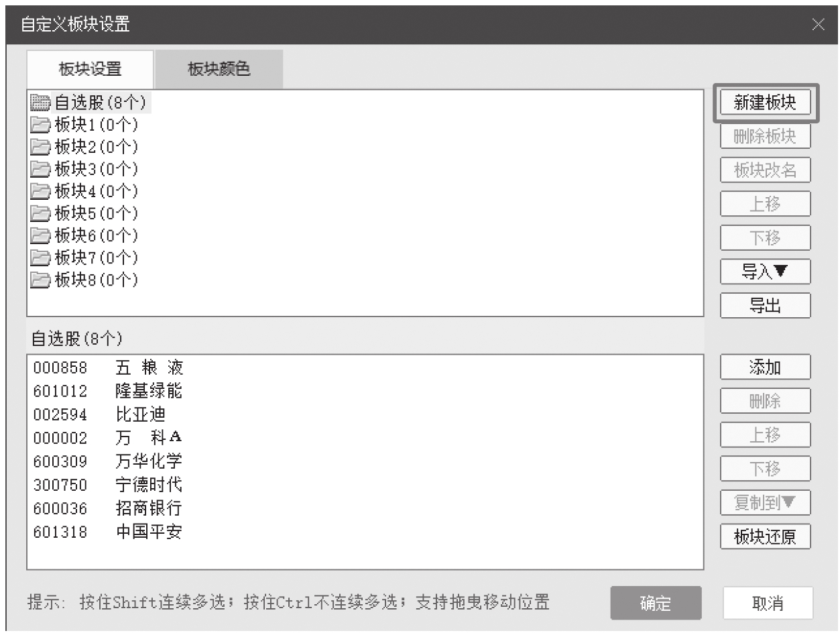840x633 pixels.
Task: Click the folder icon beside 板块8(0个)
Action: click(x=40, y=280)
